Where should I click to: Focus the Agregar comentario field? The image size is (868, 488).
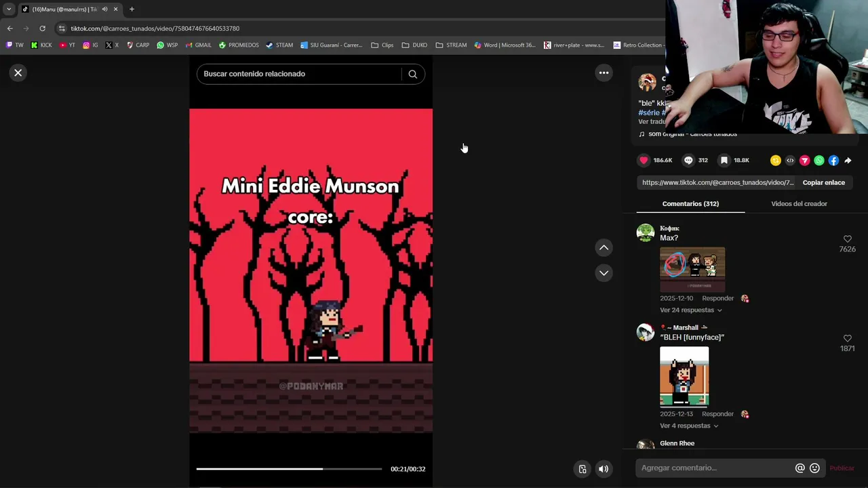coord(716,468)
